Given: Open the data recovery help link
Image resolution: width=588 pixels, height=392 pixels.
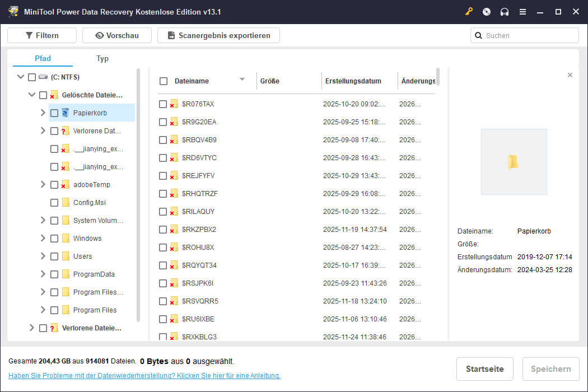Looking at the screenshot, I should coord(144,376).
